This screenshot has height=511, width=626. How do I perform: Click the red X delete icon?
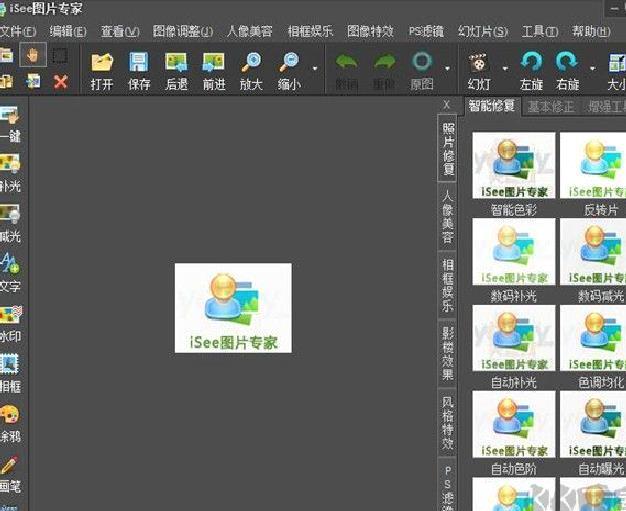click(x=60, y=82)
